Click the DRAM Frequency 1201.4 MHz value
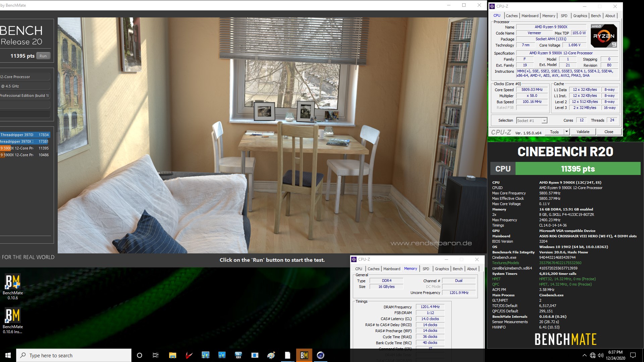 tap(430, 307)
